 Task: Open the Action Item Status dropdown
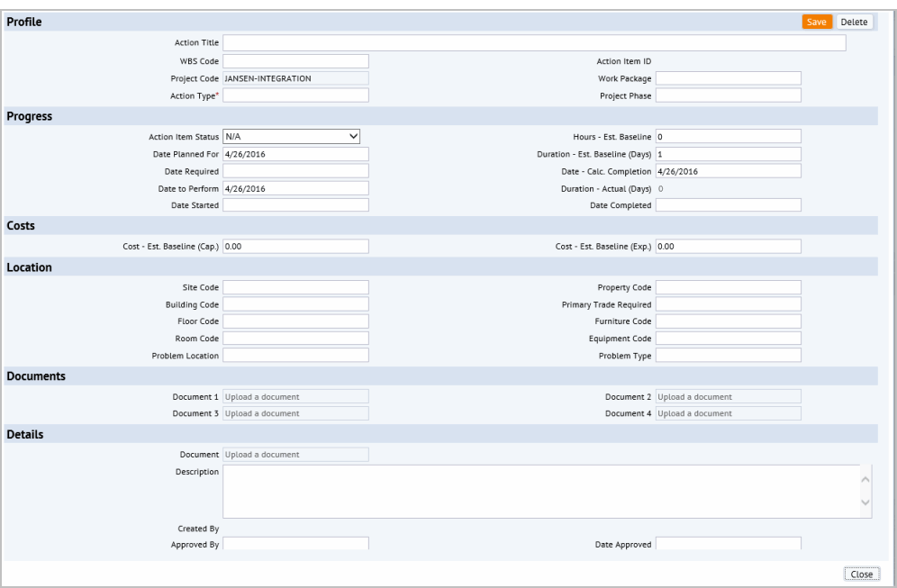pos(291,136)
